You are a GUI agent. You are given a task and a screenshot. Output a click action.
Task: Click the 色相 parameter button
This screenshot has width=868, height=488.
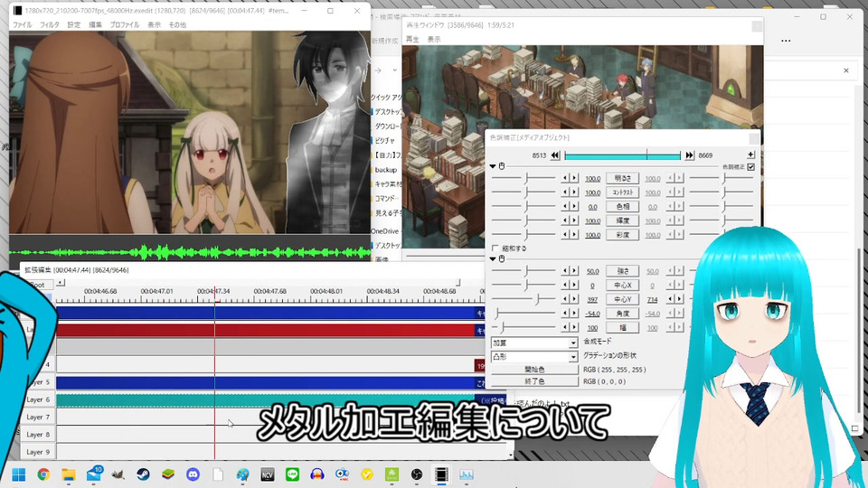tap(623, 206)
